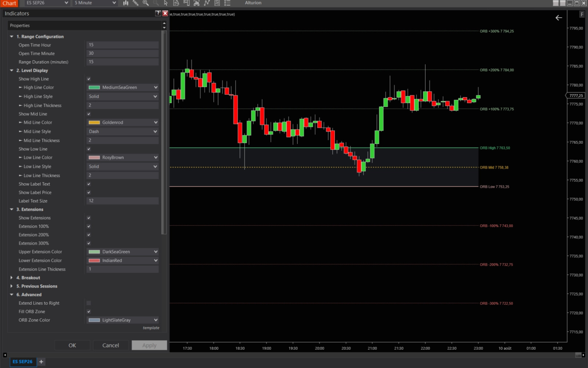Image resolution: width=588 pixels, height=368 pixels.
Task: Expand the 4. Breakout section
Action: (12, 278)
